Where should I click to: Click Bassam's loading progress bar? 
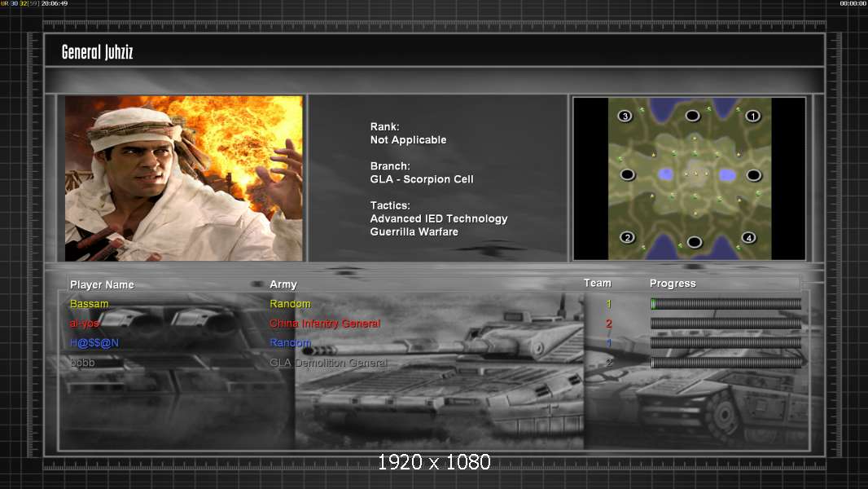726,304
